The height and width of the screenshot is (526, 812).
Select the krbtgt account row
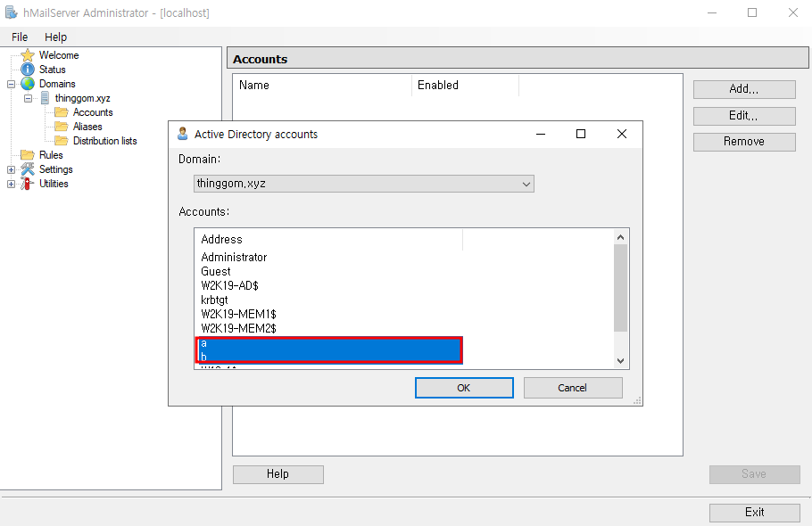coord(329,300)
